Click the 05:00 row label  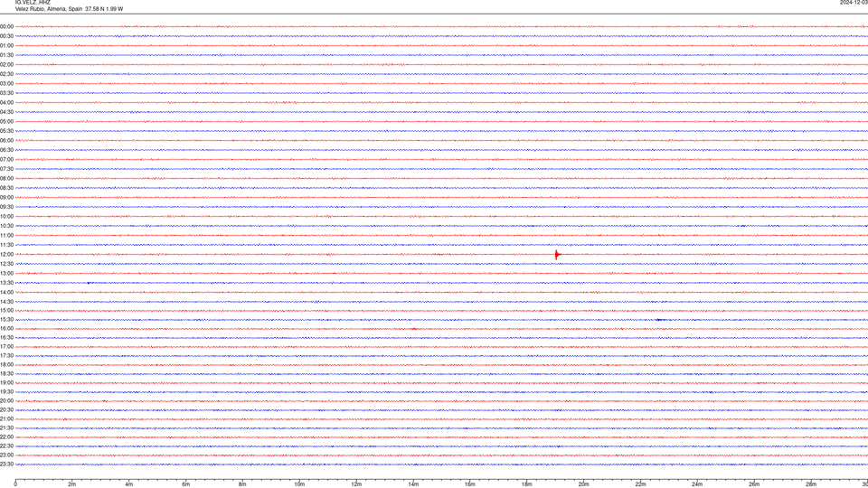(6, 122)
